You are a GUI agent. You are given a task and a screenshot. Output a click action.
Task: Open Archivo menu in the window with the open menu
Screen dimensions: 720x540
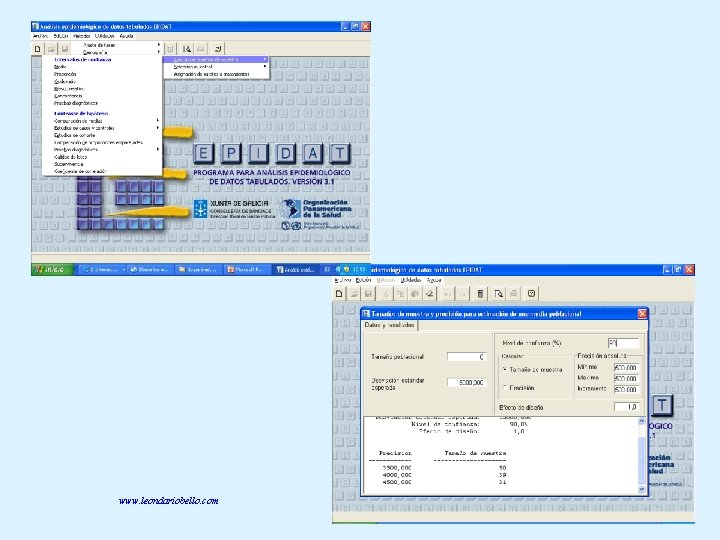[x=40, y=36]
